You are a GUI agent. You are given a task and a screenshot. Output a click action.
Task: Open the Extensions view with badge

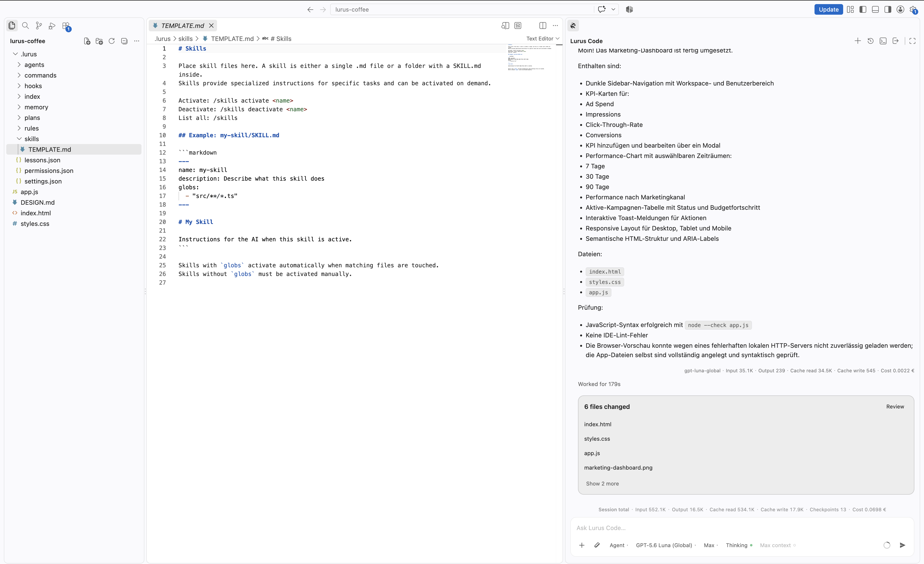66,26
